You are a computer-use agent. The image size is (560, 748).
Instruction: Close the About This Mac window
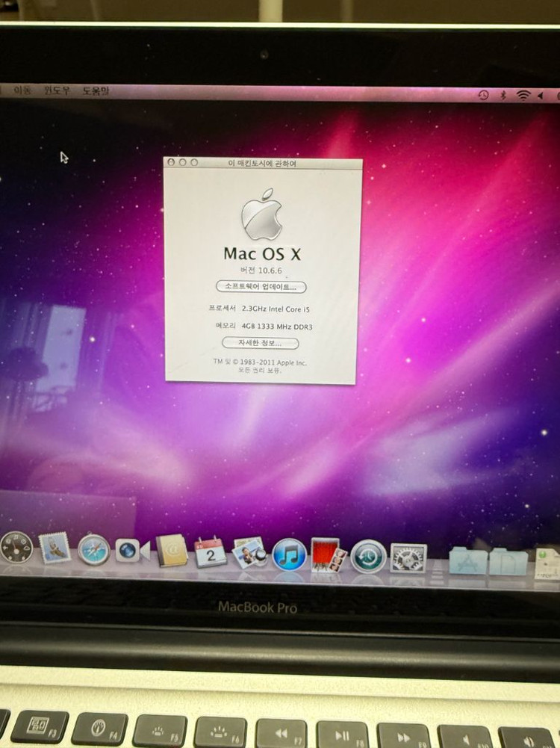tap(171, 162)
